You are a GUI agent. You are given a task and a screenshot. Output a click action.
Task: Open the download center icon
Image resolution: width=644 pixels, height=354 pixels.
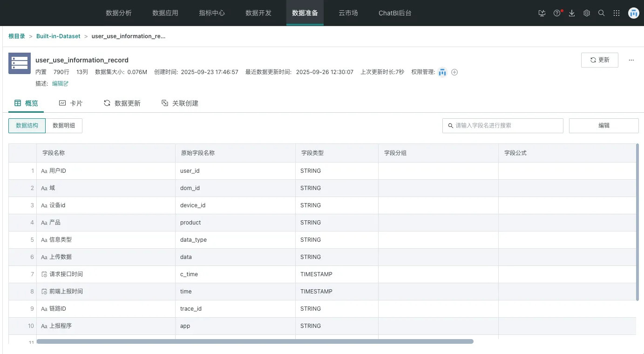coord(572,13)
